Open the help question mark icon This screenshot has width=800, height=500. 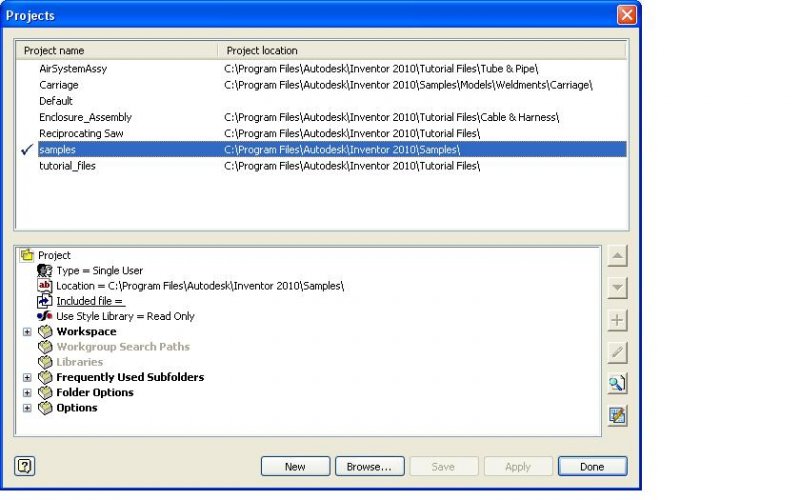coord(24,465)
